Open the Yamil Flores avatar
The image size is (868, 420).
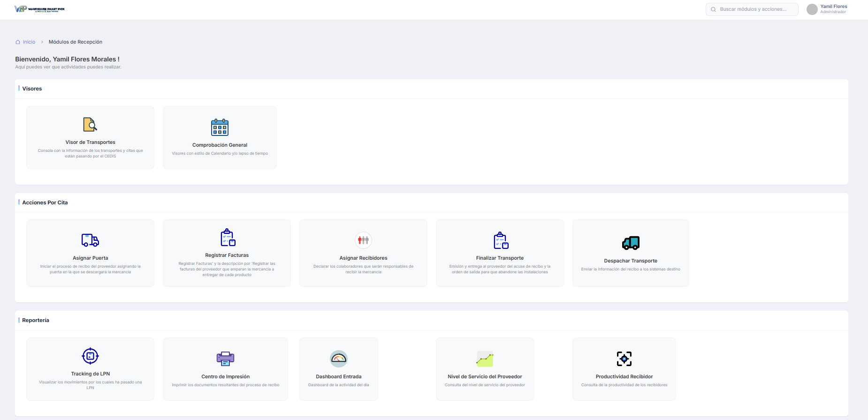pyautogui.click(x=812, y=9)
